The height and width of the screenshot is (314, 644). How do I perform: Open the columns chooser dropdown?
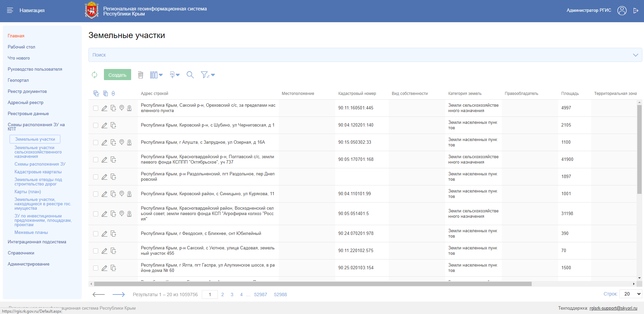click(x=156, y=75)
